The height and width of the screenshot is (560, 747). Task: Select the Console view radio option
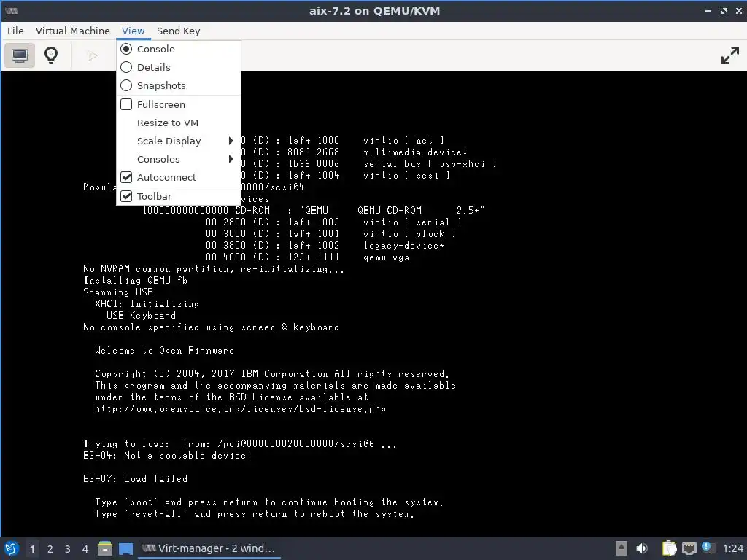[x=179, y=49]
